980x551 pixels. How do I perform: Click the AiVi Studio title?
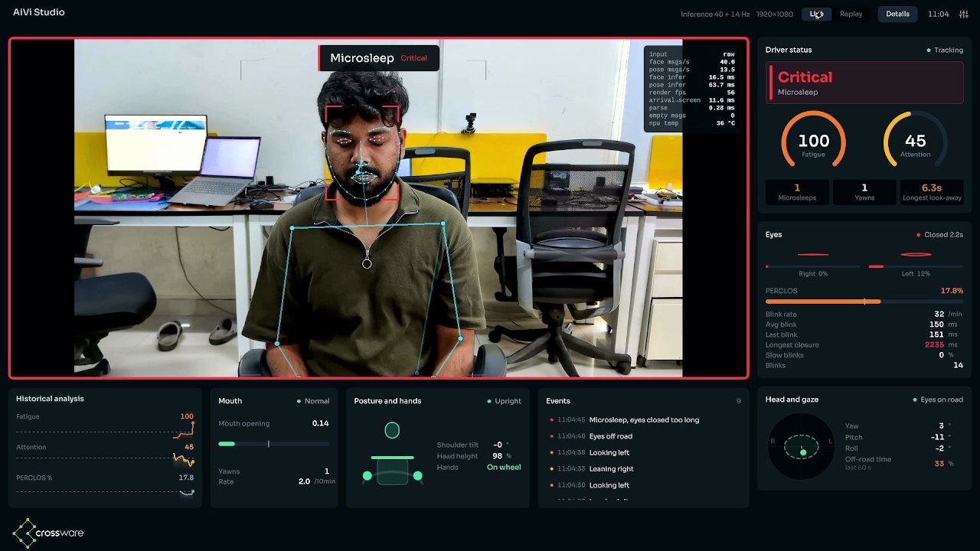coord(39,12)
